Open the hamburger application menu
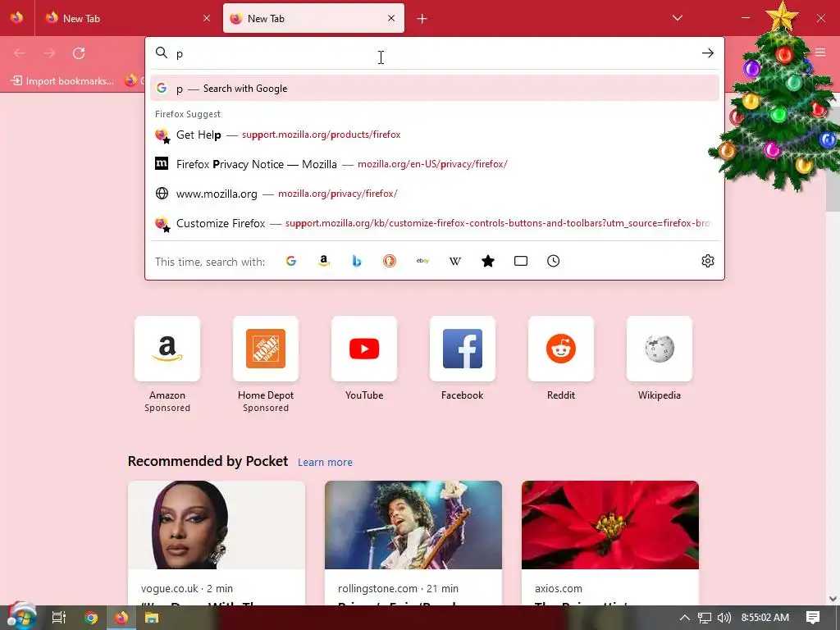The width and height of the screenshot is (840, 630). pos(820,52)
